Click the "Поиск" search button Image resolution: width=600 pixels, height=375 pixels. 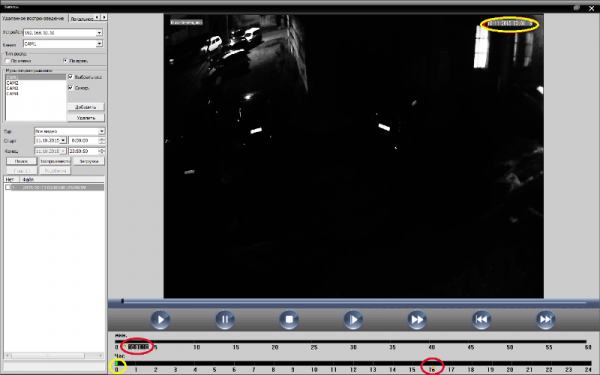click(21, 161)
